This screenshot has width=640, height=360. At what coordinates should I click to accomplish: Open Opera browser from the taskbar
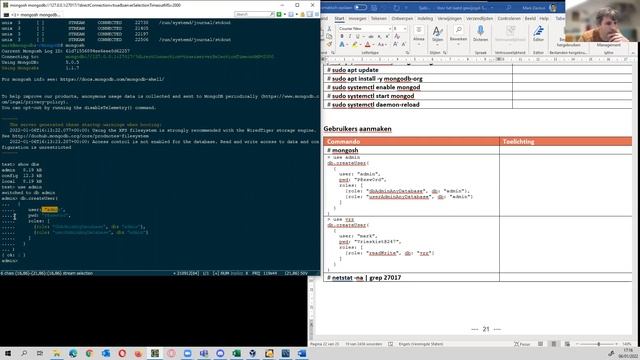pos(122,353)
